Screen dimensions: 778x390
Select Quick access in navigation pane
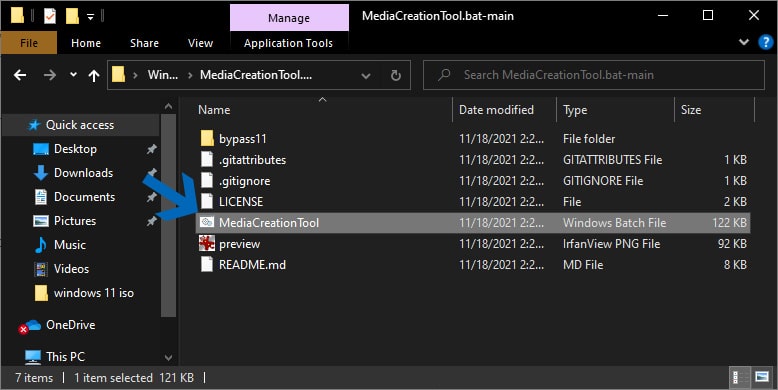(x=79, y=125)
